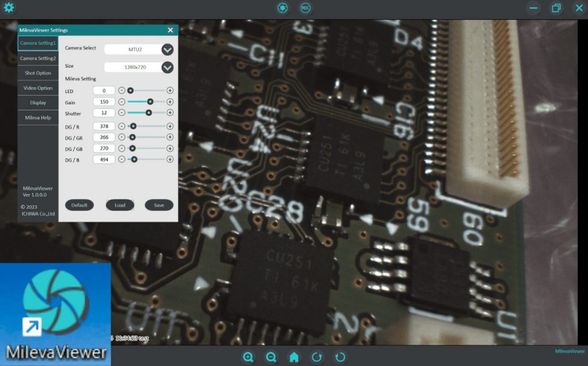Viewport: 588px width, 366px height.
Task: Open the Shot Option tab
Action: 38,73
